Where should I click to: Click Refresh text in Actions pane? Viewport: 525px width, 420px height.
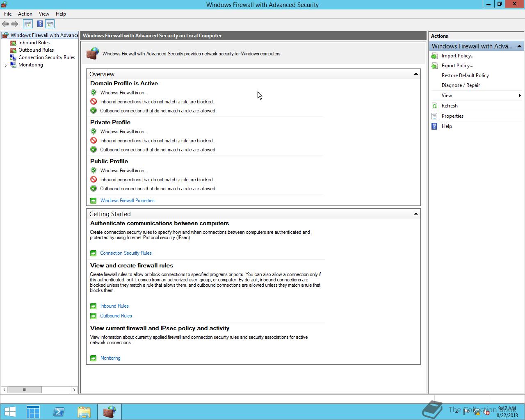pos(450,106)
